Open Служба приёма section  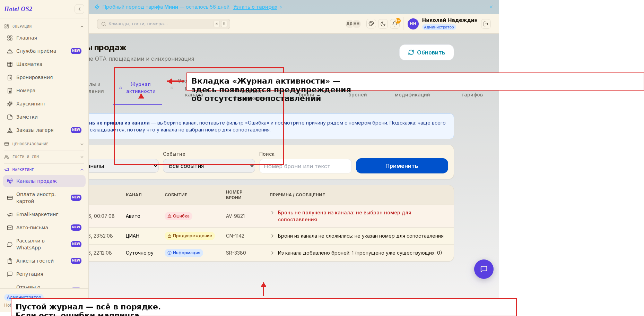click(x=44, y=51)
